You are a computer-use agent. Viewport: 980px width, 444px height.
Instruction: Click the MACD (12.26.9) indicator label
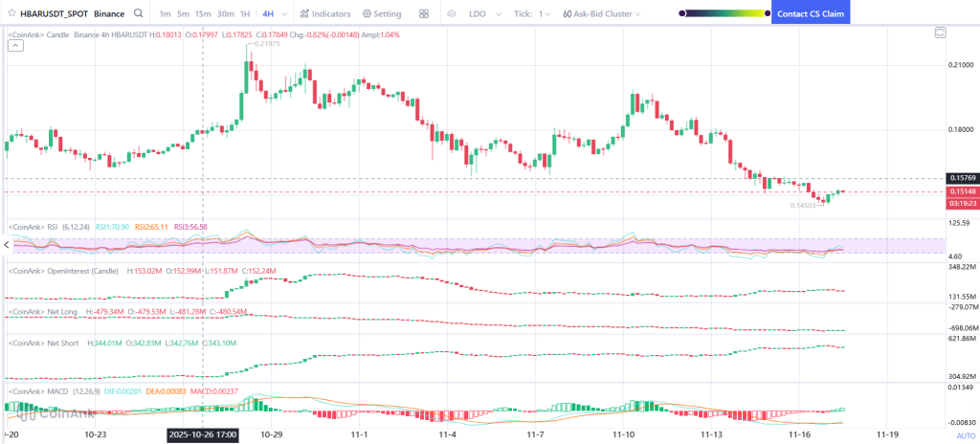[x=54, y=390]
